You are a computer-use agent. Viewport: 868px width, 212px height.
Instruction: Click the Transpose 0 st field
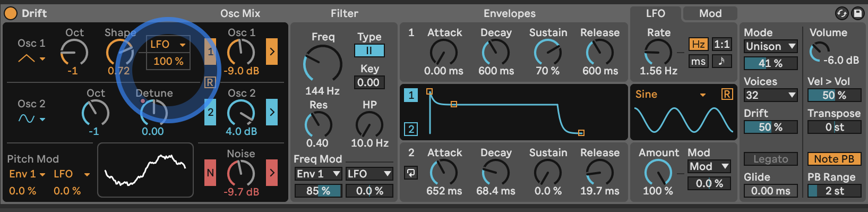click(835, 127)
